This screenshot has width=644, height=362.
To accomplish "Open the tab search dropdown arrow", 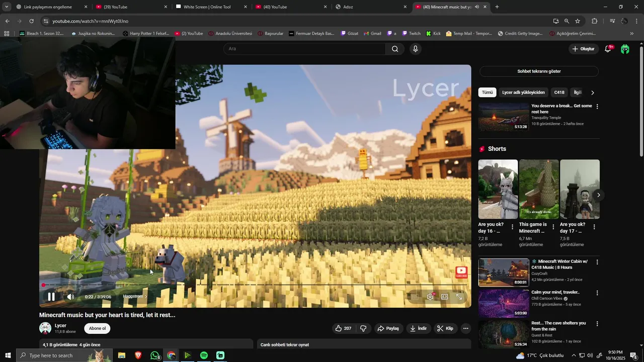I will click(x=7, y=7).
